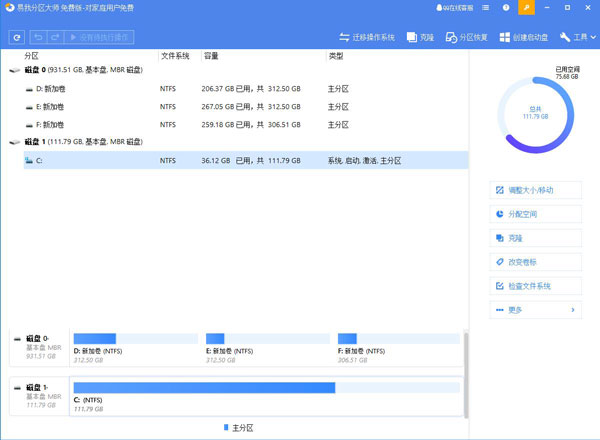Click the app logo icon in title bar
Screen dimensions: 600x440
tap(10, 8)
